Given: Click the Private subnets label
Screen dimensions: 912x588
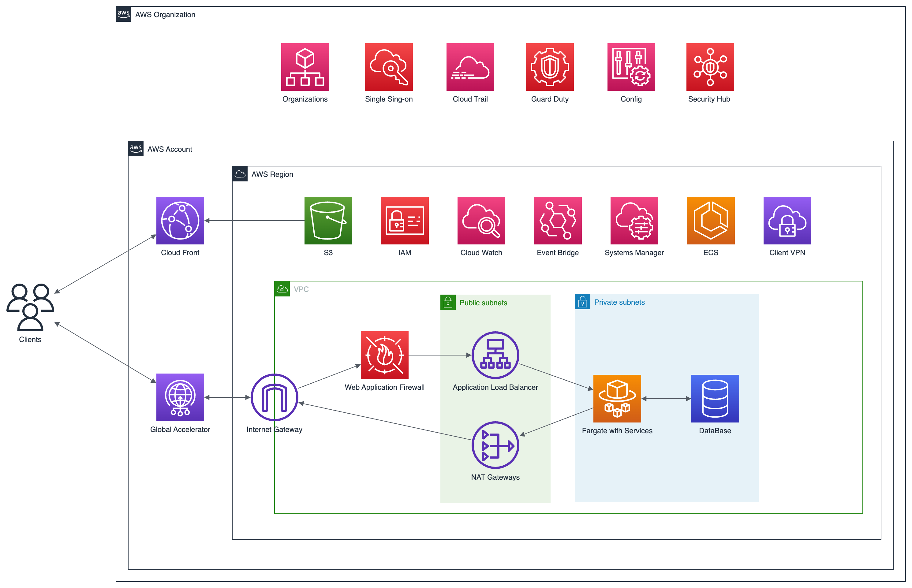Looking at the screenshot, I should pyautogui.click(x=619, y=302).
